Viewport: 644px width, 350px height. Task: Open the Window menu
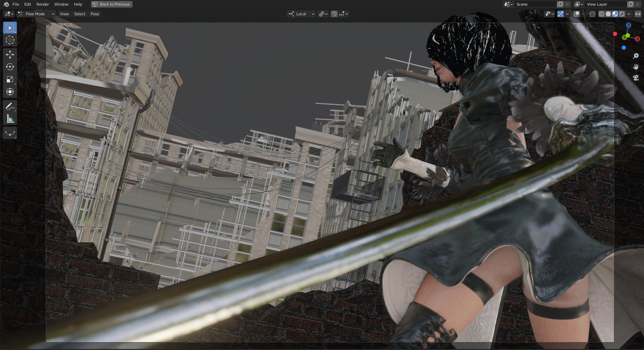[x=61, y=4]
